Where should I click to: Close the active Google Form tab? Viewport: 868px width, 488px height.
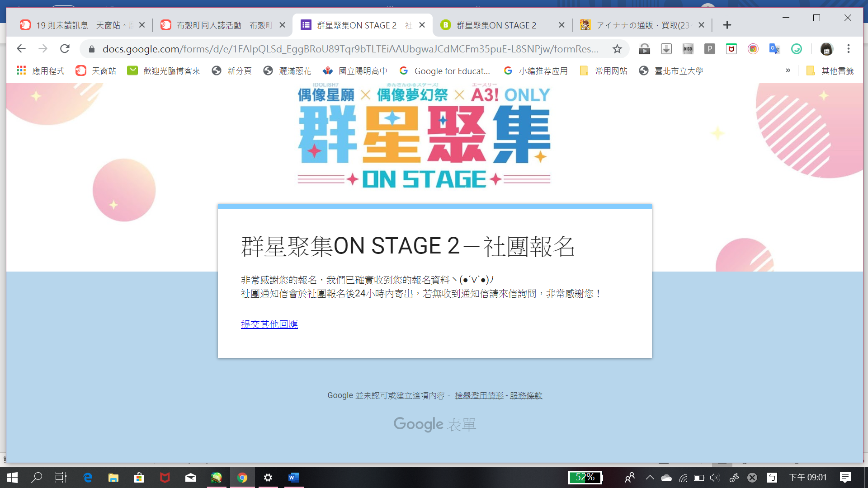422,25
